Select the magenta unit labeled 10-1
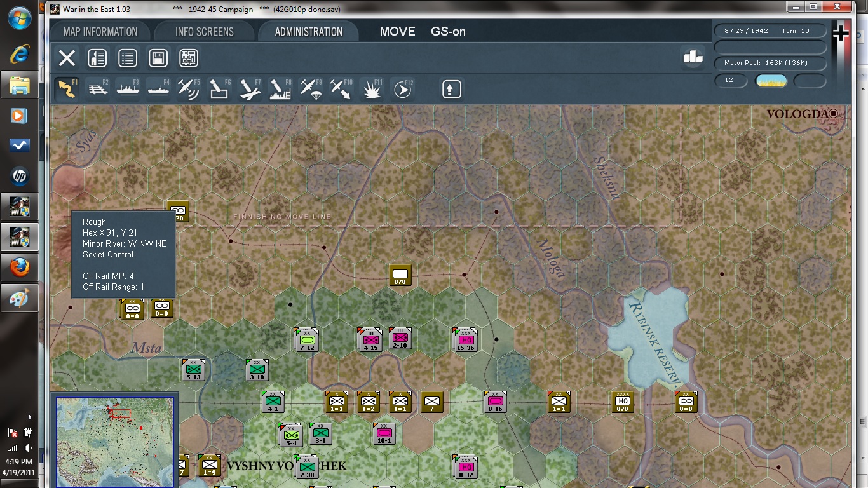This screenshot has height=488, width=868. (x=384, y=433)
